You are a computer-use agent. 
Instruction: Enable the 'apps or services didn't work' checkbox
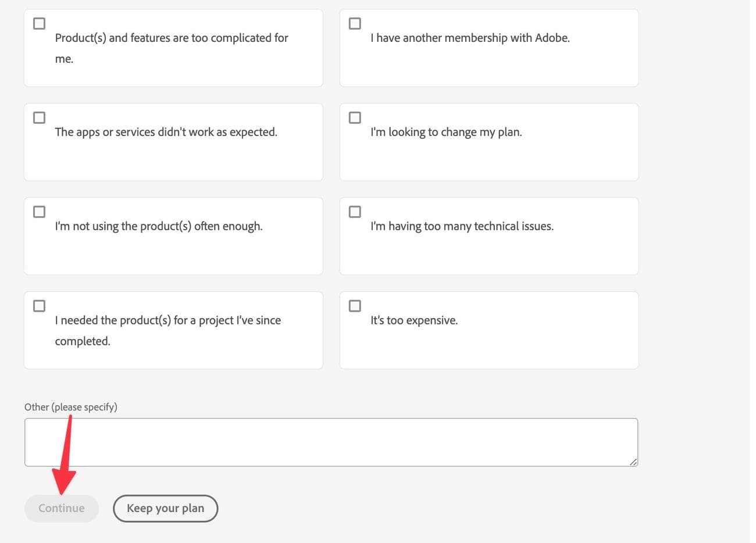tap(39, 118)
